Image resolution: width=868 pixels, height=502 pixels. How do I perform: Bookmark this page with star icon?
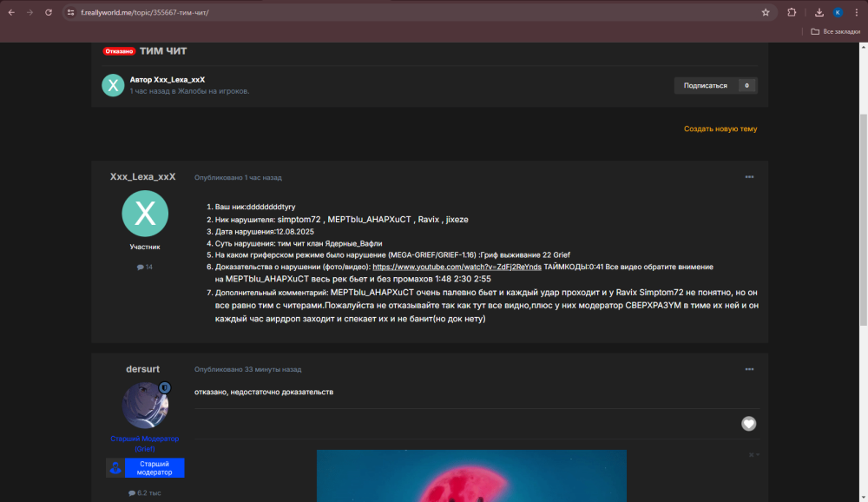(766, 12)
